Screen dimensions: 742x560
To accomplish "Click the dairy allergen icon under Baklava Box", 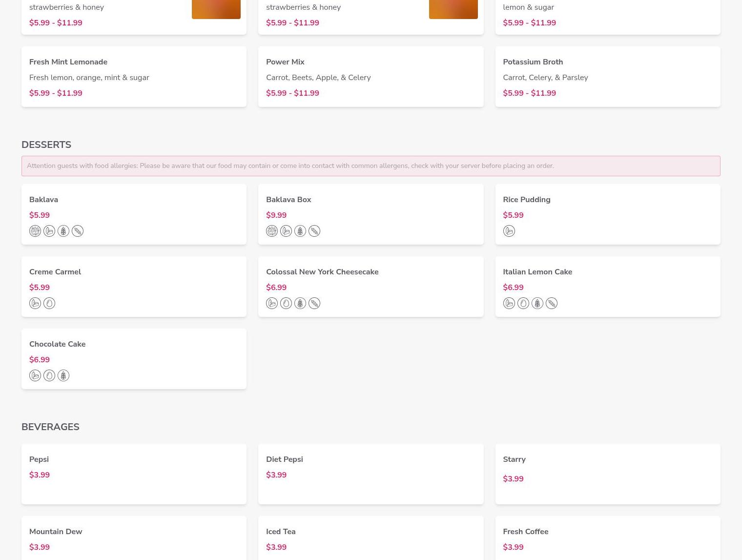I will point(286,231).
